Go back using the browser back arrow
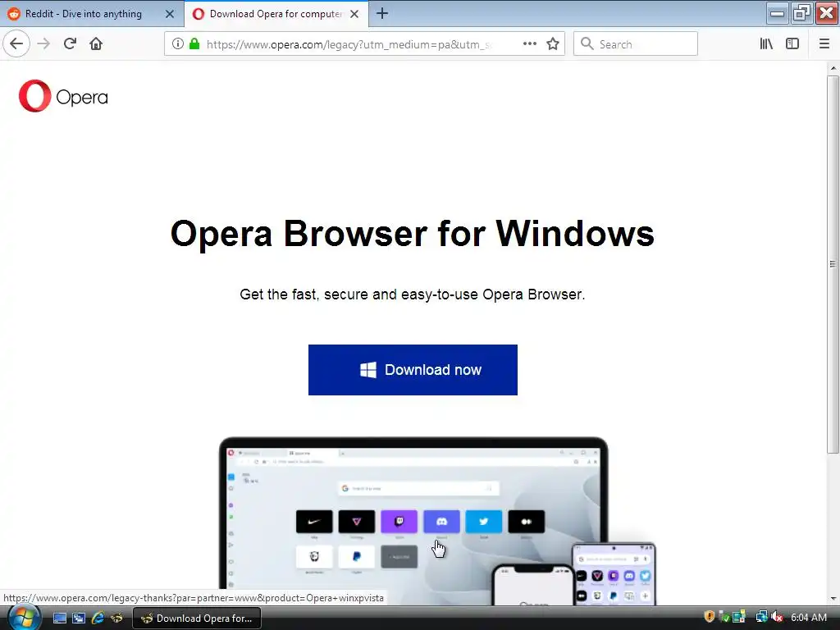Image resolution: width=840 pixels, height=630 pixels. (x=16, y=43)
